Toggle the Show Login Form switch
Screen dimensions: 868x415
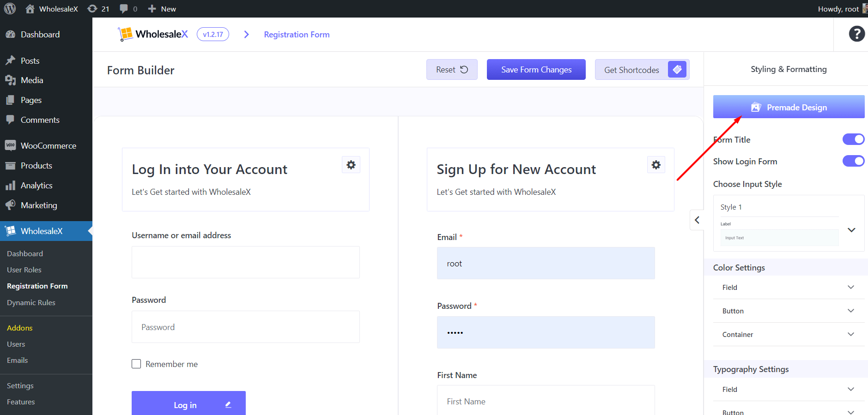point(853,161)
